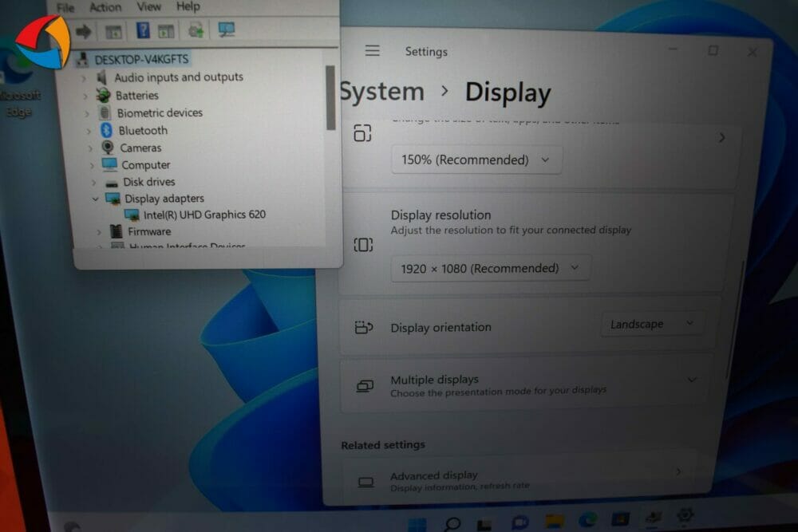Select the Disk drives category label
The image size is (798, 532).
(x=148, y=182)
